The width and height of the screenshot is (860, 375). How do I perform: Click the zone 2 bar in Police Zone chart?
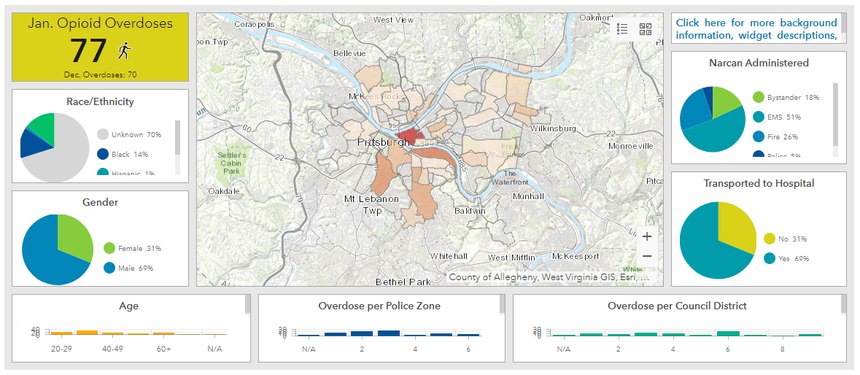(x=361, y=333)
